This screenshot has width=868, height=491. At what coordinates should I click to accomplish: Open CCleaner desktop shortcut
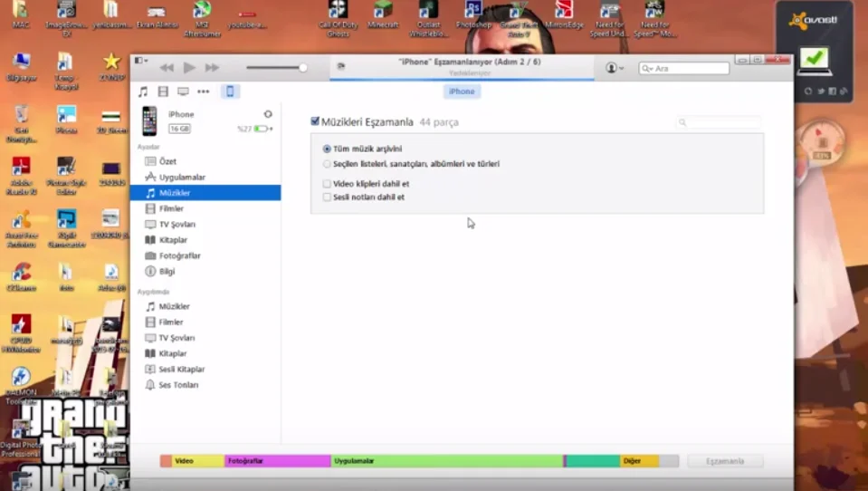(21, 276)
